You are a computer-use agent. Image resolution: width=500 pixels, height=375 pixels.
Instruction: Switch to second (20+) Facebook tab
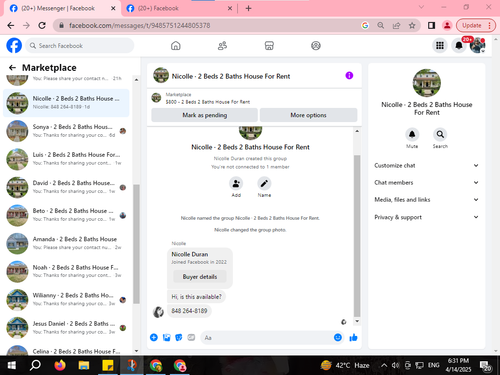[178, 8]
